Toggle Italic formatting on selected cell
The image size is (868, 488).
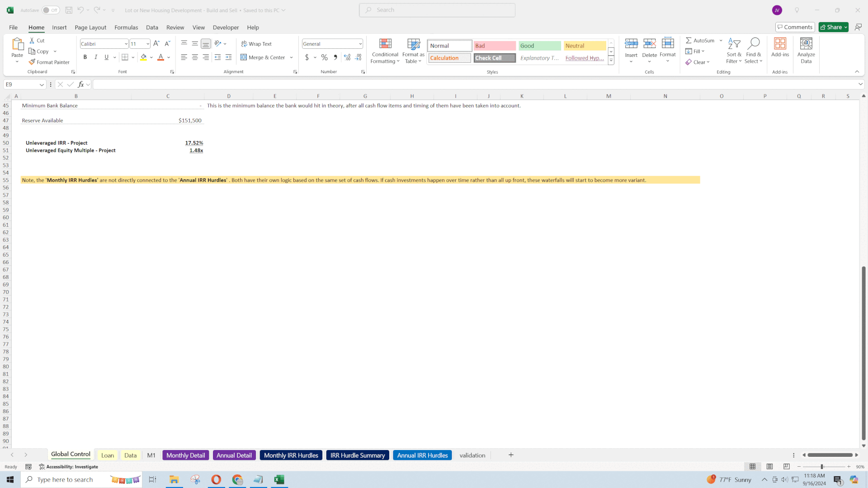point(95,57)
